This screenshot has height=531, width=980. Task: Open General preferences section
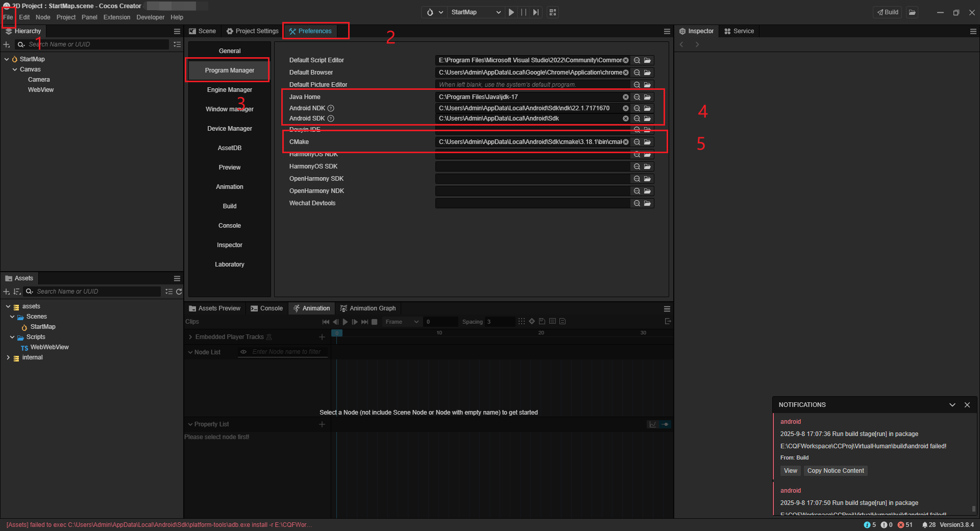230,51
